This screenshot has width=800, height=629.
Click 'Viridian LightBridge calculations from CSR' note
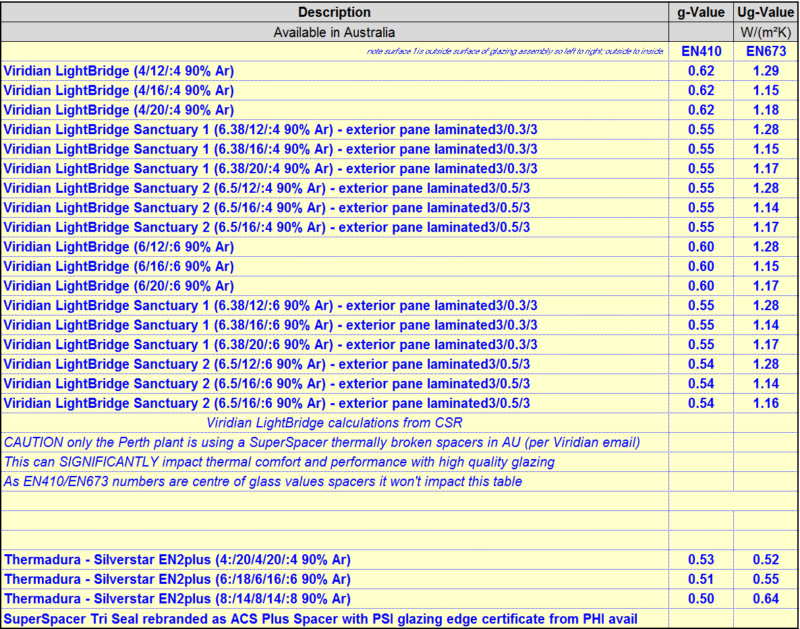(334, 423)
